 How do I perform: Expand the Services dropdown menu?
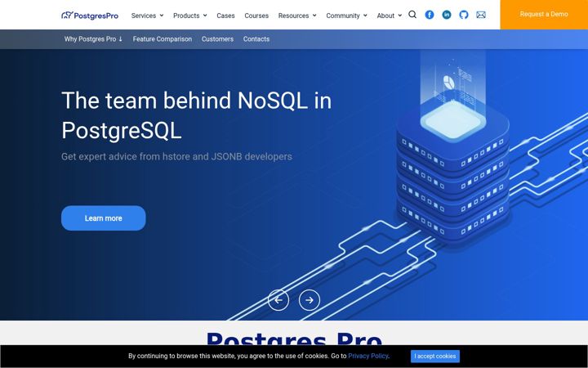[x=147, y=16]
